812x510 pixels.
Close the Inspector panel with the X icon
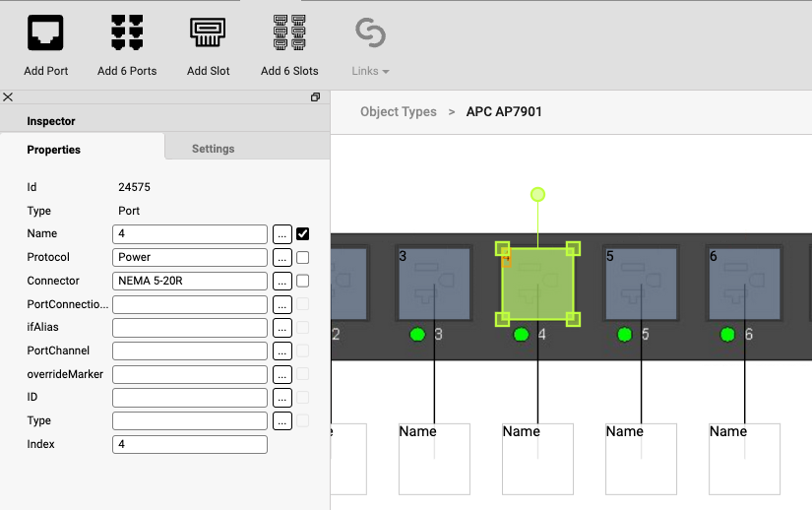pyautogui.click(x=8, y=97)
